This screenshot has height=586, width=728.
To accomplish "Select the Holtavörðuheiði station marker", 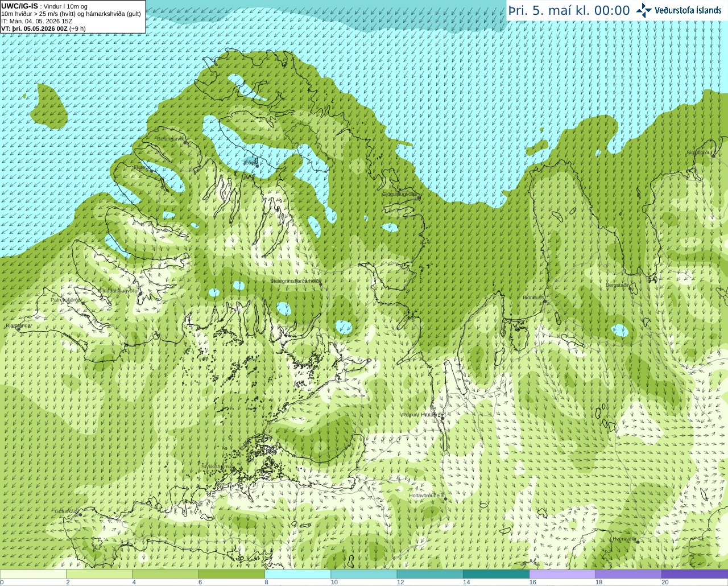I will [445, 499].
